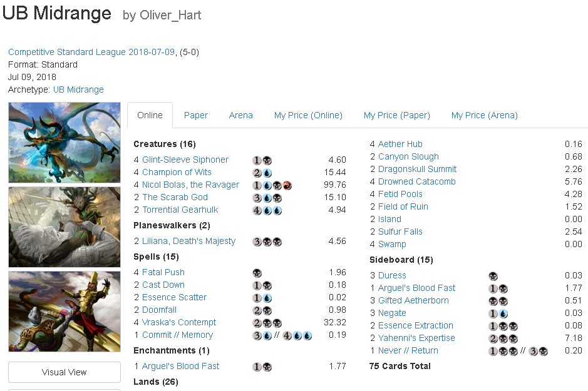The height and width of the screenshot is (391, 588).
Task: Open the My Price (Arena) tab
Action: (484, 115)
